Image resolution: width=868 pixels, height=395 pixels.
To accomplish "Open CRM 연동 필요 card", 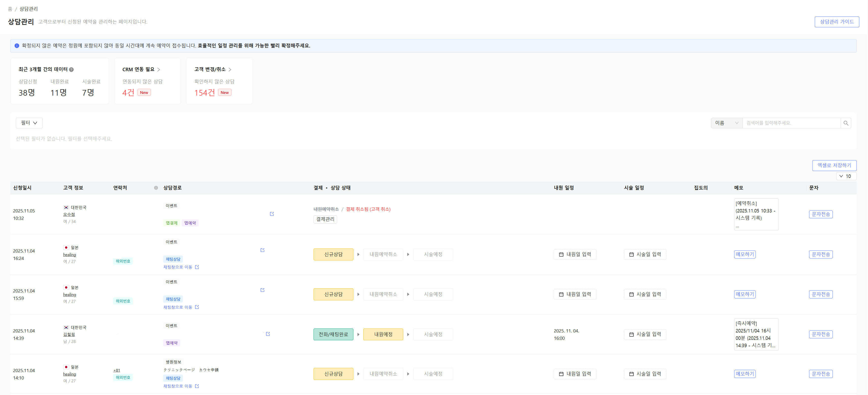I will click(x=141, y=69).
